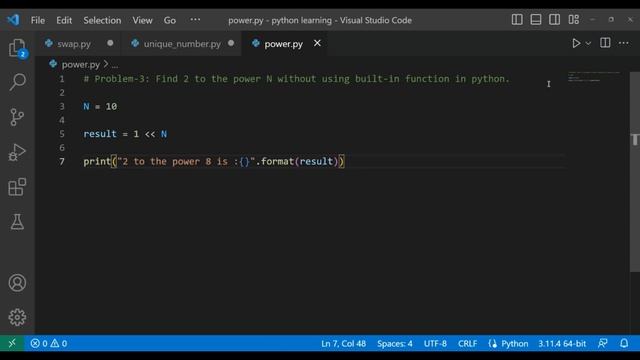The height and width of the screenshot is (360, 640).
Task: Open the Explorer view in activity bar
Action: 17,48
